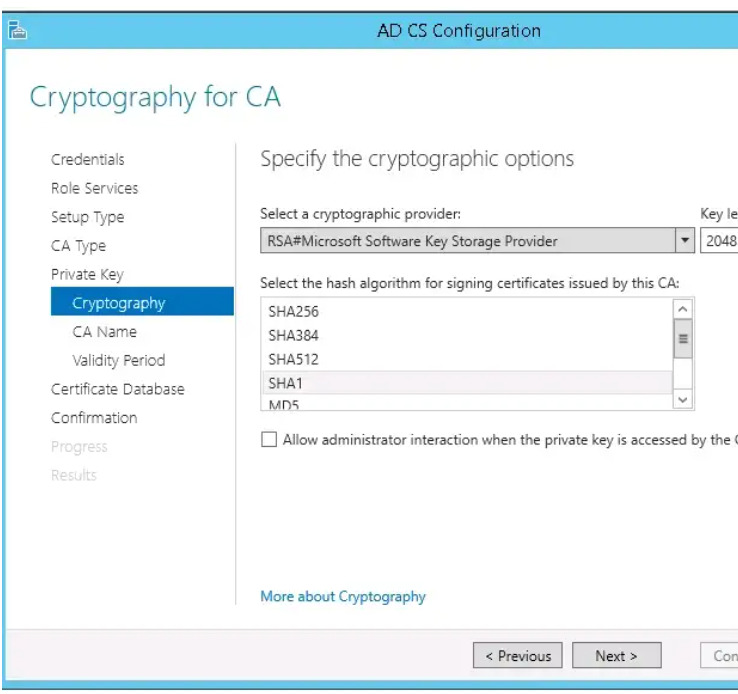738x694 pixels.
Task: Open the cryptographic provider dropdown arrow
Action: pos(685,240)
